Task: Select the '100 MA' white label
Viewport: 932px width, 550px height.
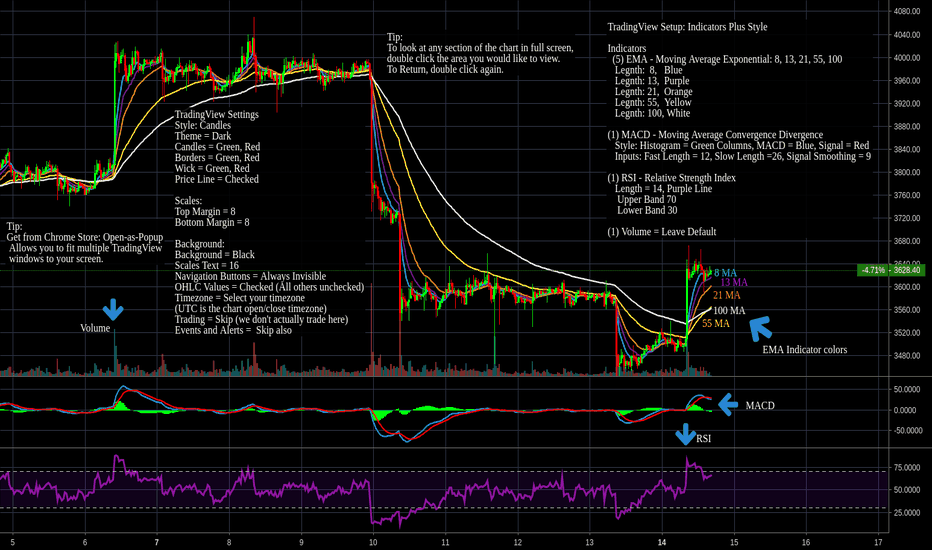Action: coord(729,311)
